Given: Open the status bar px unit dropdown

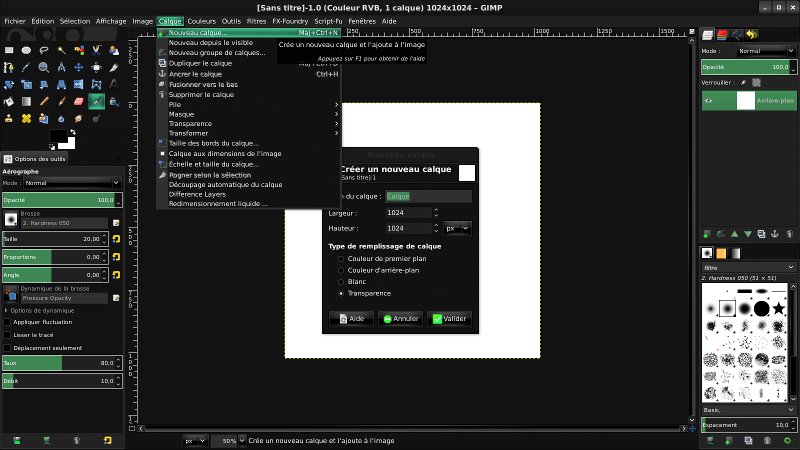Looking at the screenshot, I should 195,440.
